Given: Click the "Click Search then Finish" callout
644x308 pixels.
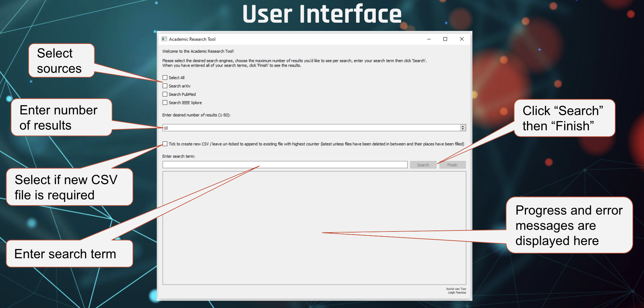Looking at the screenshot, I should point(563,118).
